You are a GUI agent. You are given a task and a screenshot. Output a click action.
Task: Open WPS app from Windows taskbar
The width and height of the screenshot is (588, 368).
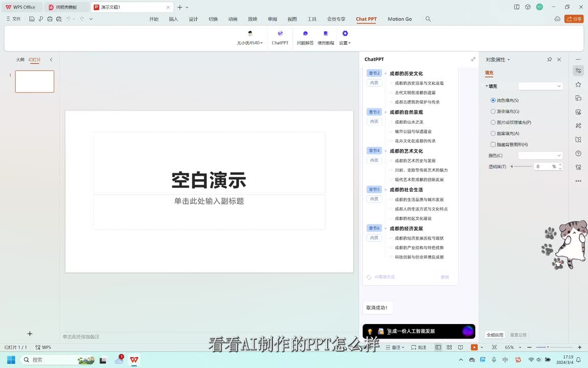pyautogui.click(x=134, y=360)
